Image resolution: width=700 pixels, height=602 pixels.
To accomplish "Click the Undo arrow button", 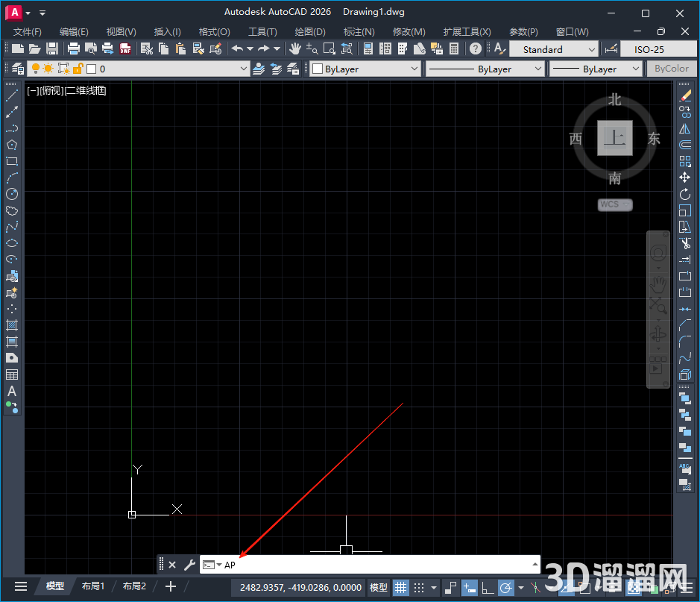I will 237,48.
